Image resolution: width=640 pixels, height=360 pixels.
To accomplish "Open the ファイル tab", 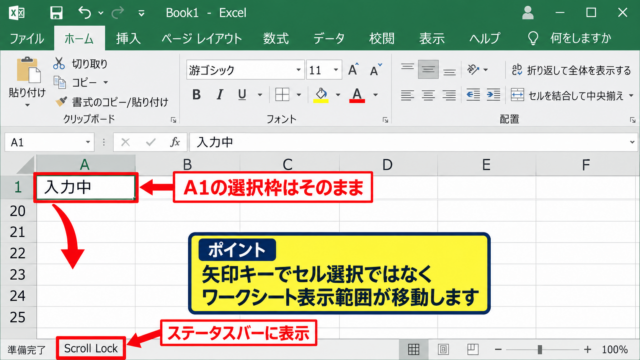I will pos(26,39).
